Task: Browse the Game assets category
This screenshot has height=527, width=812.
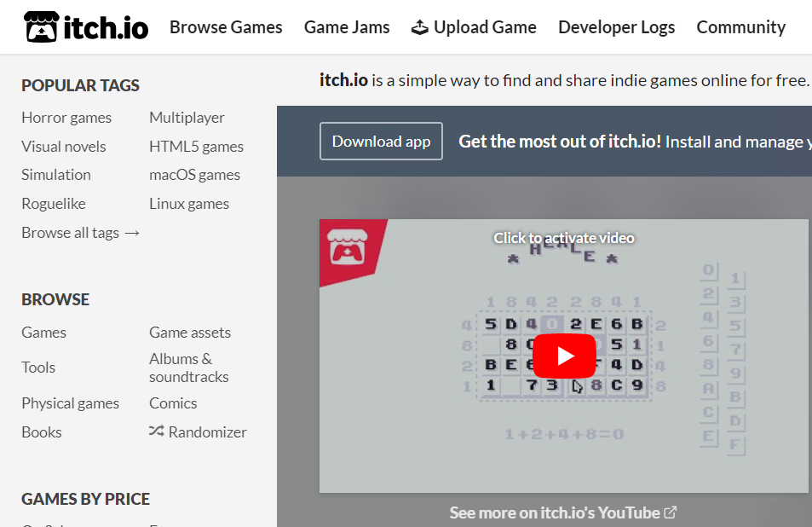Action: coord(190,333)
